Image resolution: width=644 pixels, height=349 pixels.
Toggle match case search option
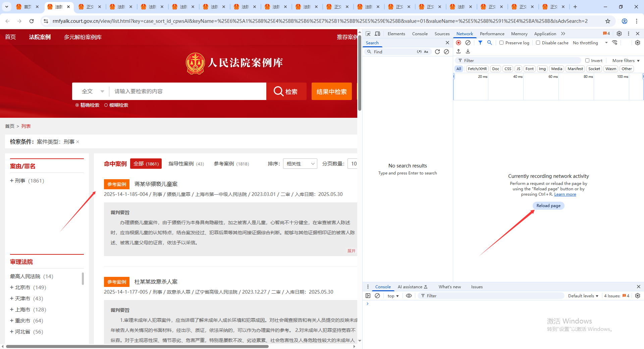(426, 52)
